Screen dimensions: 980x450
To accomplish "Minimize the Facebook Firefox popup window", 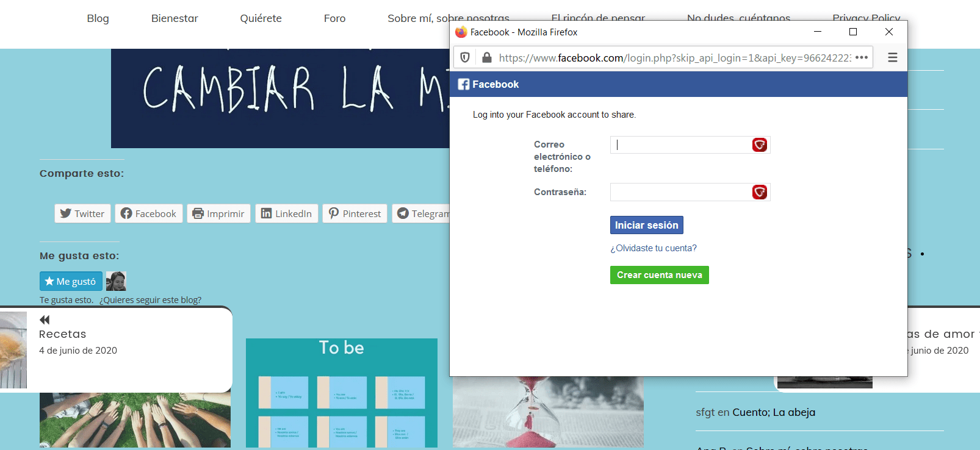I will (818, 32).
